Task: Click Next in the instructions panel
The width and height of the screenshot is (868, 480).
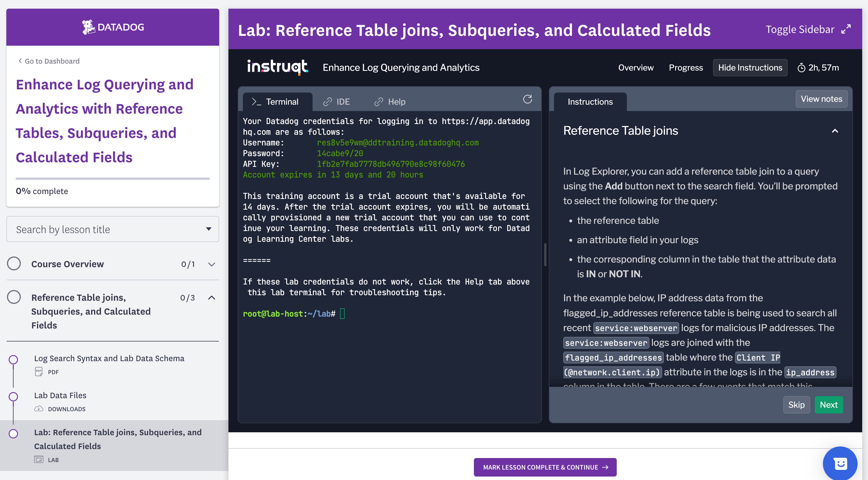Action: (x=829, y=405)
